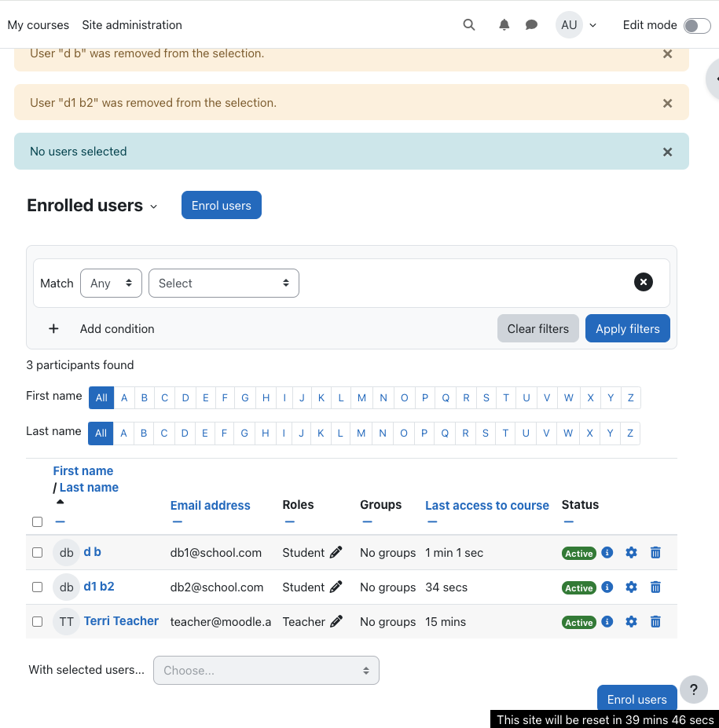This screenshot has height=728, width=719.
Task: Sort by Email address column
Action: (211, 505)
